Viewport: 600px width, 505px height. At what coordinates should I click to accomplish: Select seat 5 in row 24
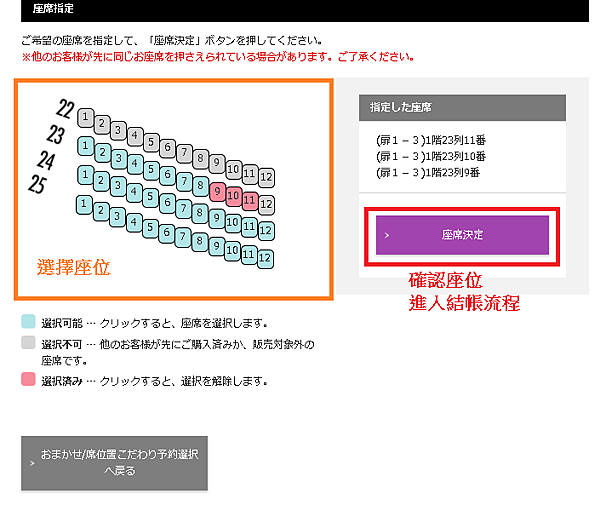tap(151, 198)
